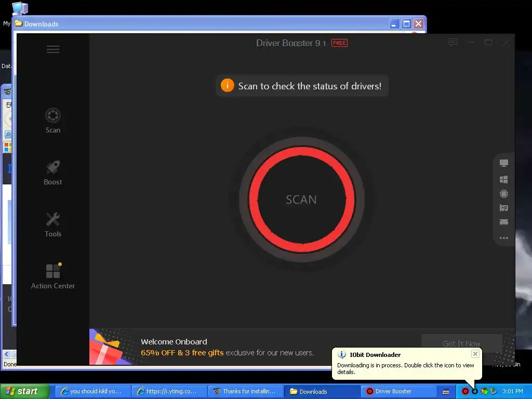Show Windows system info icon
The image size is (532, 399).
pos(504,179)
